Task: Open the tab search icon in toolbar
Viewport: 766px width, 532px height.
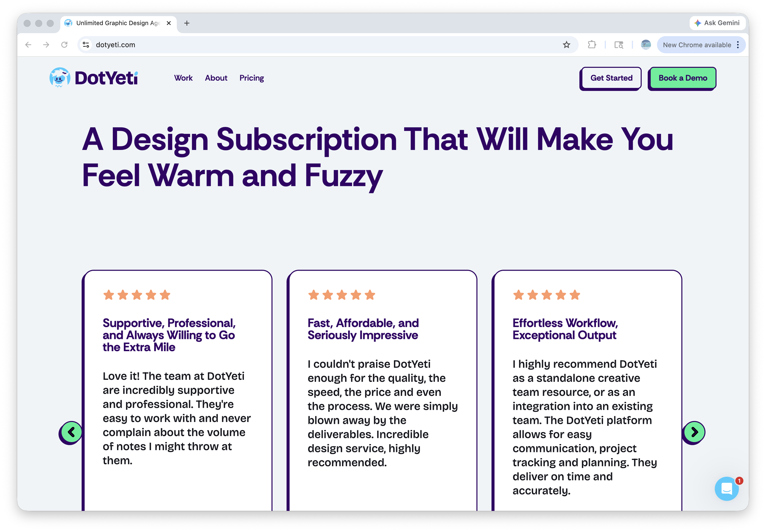Action: coord(619,45)
